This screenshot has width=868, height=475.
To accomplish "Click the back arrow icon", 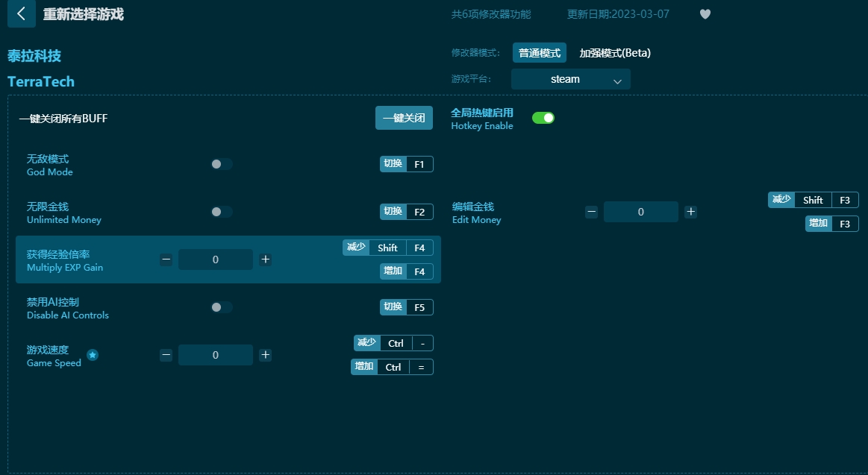I will (x=21, y=13).
